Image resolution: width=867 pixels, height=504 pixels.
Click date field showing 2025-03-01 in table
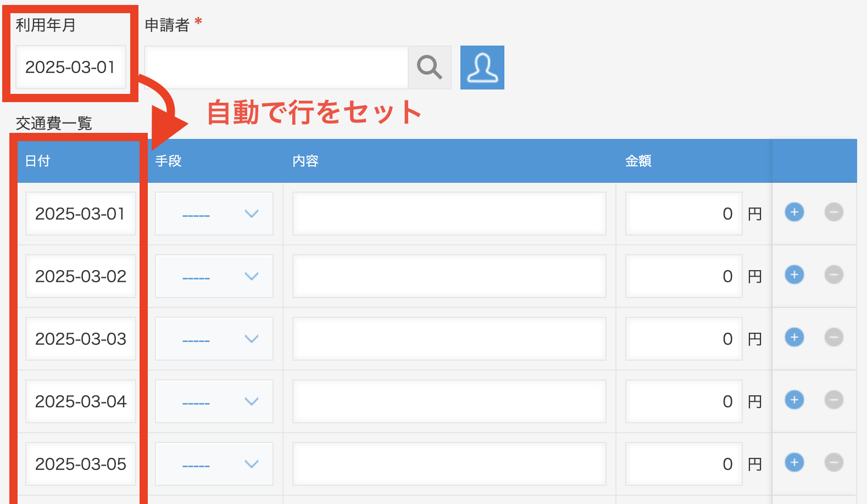[x=81, y=214]
